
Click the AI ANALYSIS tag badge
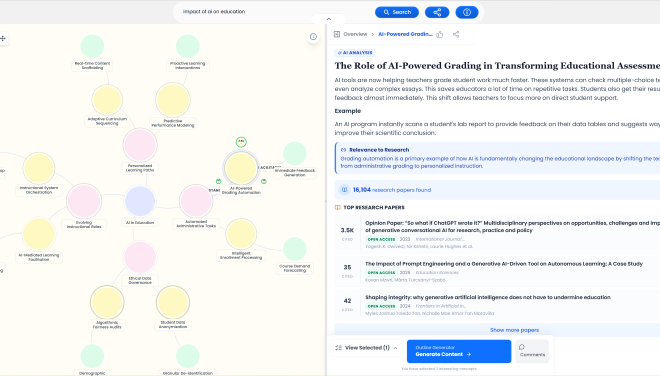click(x=355, y=53)
